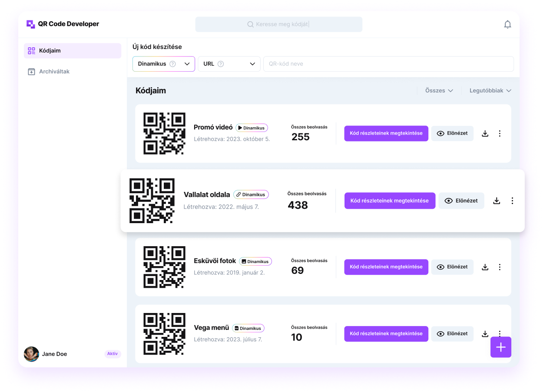This screenshot has height=392, width=550.
Task: Preview Vega menü via Elönézet
Action: [452, 334]
